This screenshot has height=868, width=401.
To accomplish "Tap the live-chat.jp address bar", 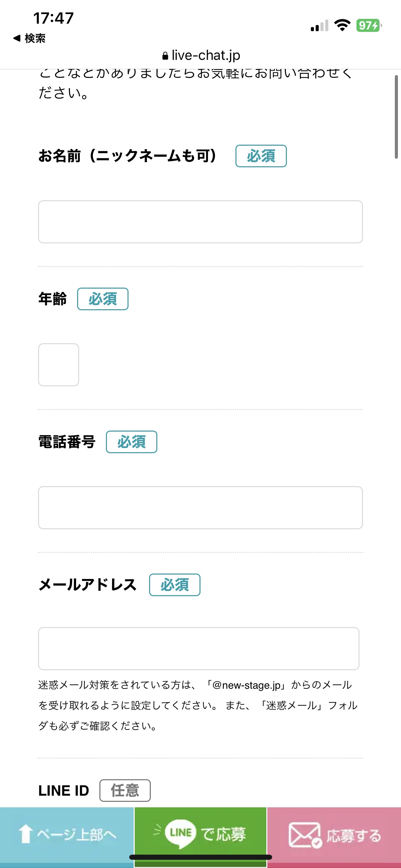I will [201, 55].
